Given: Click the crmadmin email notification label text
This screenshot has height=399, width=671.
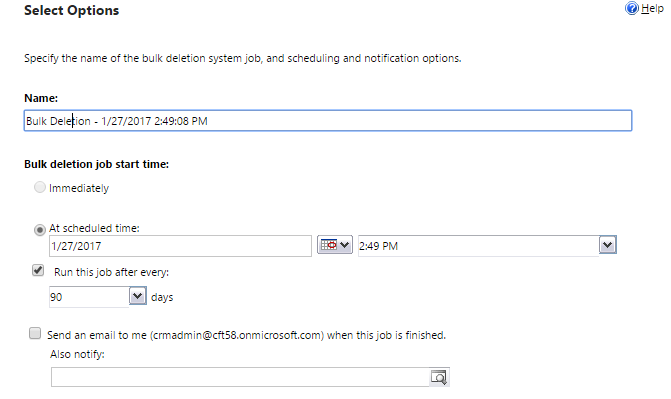Looking at the screenshot, I should pyautogui.click(x=246, y=335).
